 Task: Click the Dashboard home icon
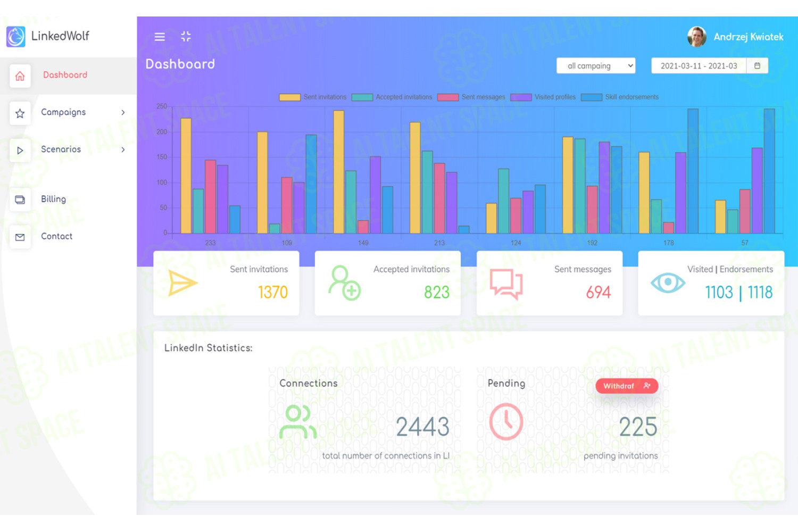point(20,76)
